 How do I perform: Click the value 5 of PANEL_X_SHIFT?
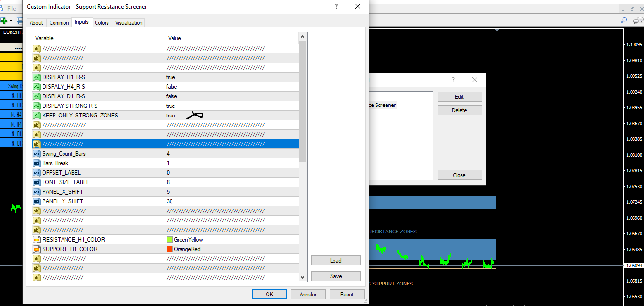[x=168, y=192]
